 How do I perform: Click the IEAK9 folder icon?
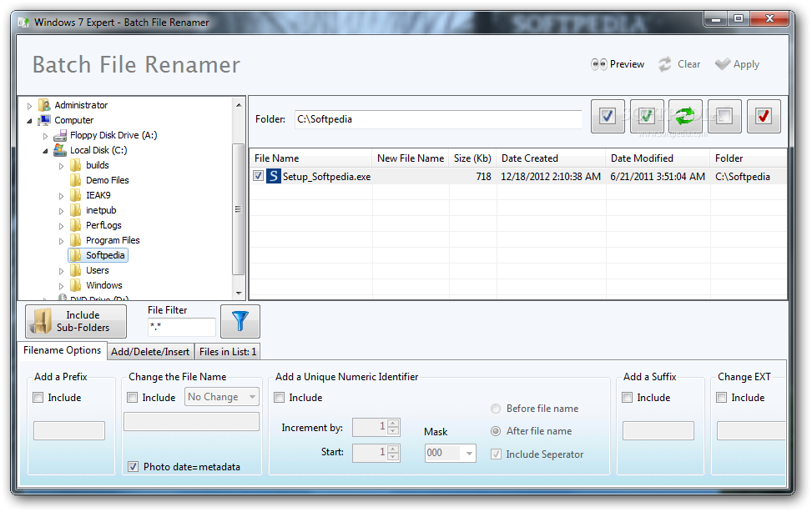76,195
